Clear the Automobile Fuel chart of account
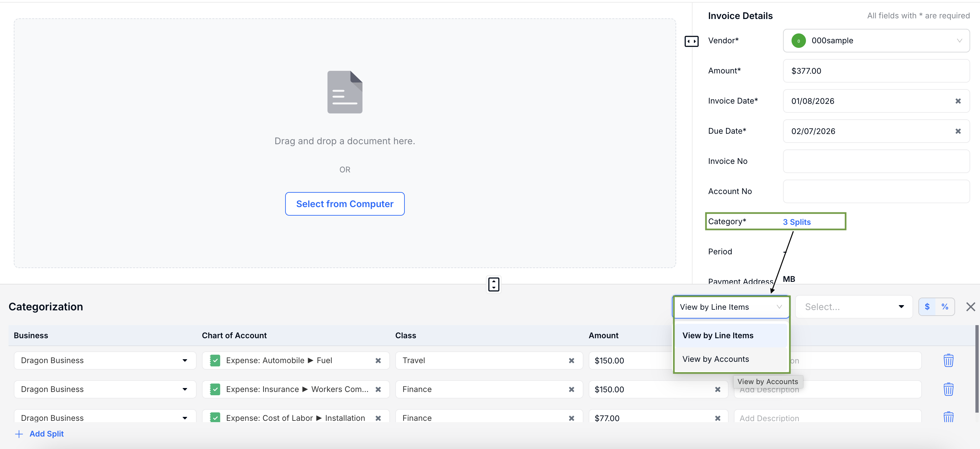 [378, 361]
